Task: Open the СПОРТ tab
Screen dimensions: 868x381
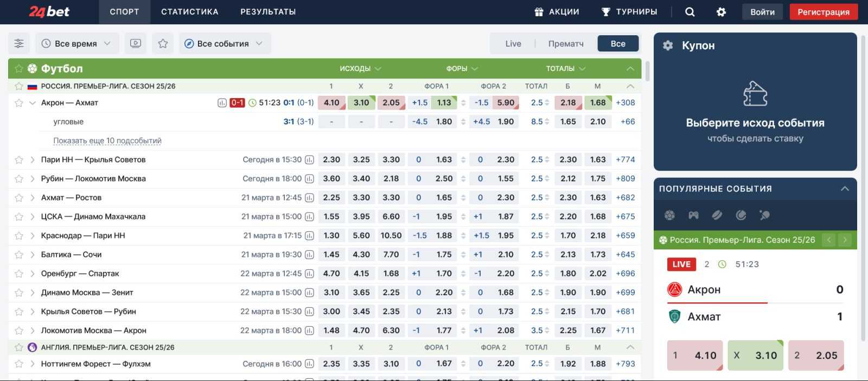Action: tap(124, 12)
